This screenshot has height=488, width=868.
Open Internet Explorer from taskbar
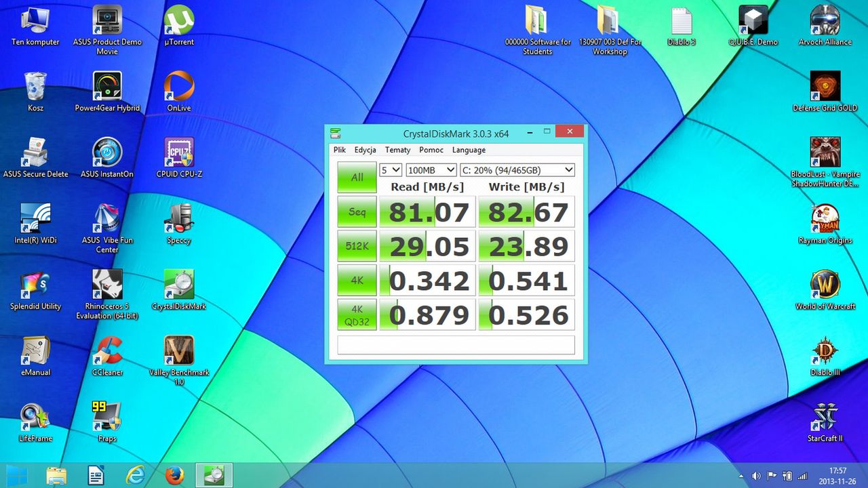(x=136, y=475)
